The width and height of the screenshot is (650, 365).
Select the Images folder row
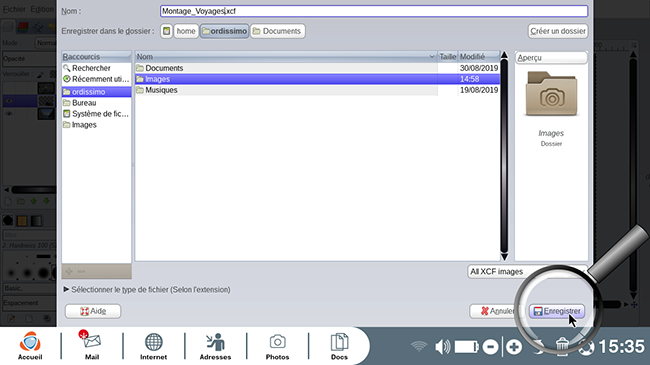(318, 79)
